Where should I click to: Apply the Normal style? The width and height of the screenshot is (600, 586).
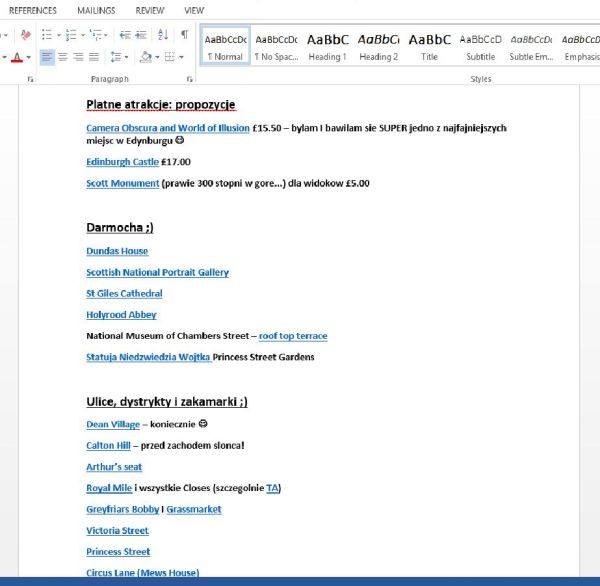[x=225, y=46]
